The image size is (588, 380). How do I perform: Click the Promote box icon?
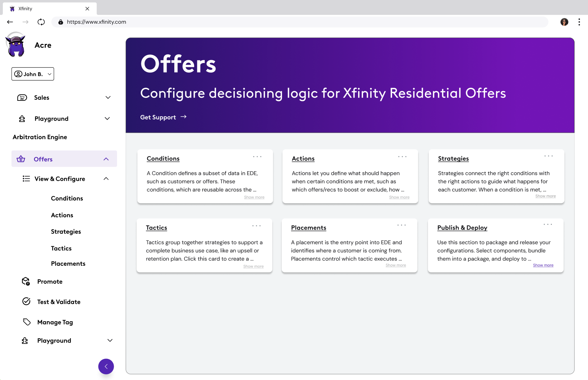pyautogui.click(x=26, y=281)
